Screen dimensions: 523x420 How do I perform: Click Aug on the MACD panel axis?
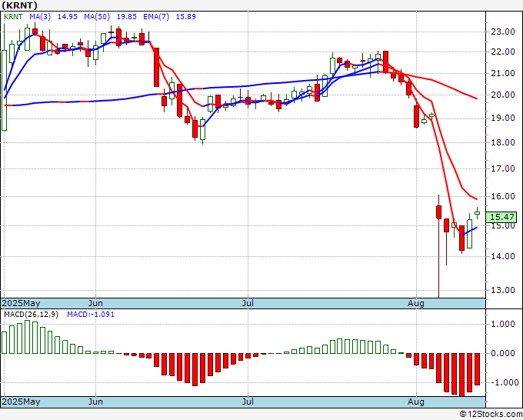[x=416, y=402]
